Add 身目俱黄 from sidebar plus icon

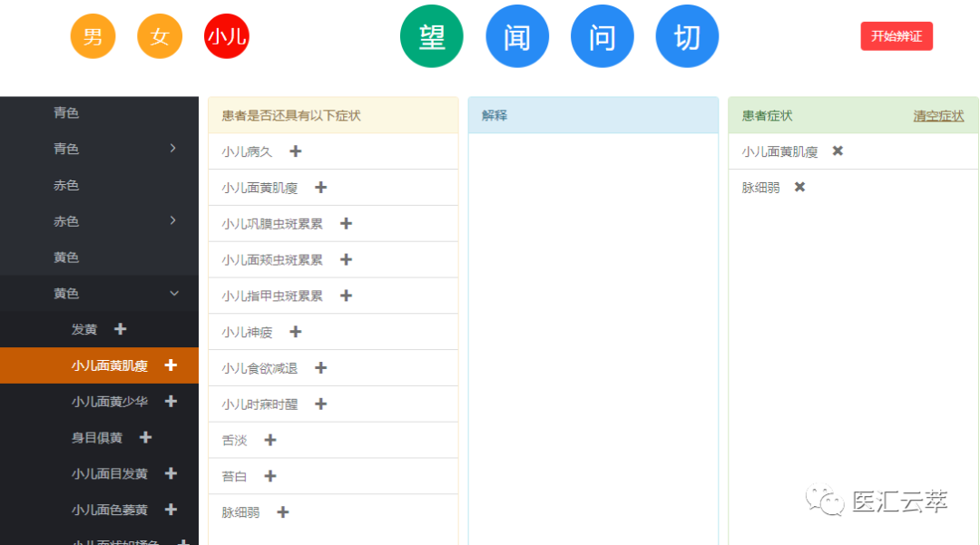click(145, 437)
